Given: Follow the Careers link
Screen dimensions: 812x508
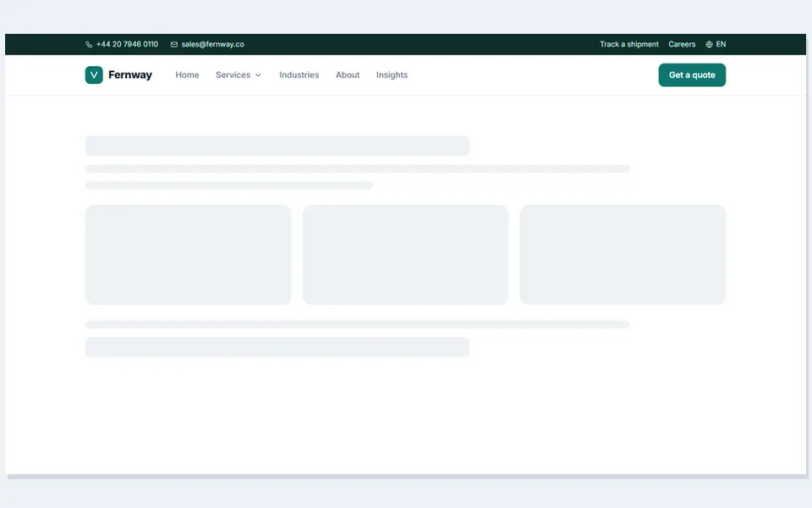Looking at the screenshot, I should (x=682, y=44).
